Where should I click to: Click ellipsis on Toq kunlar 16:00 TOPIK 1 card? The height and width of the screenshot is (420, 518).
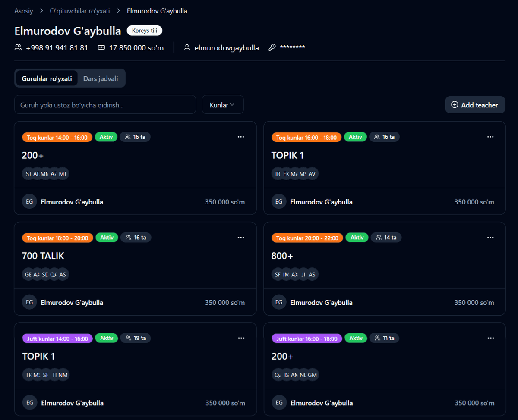[490, 137]
